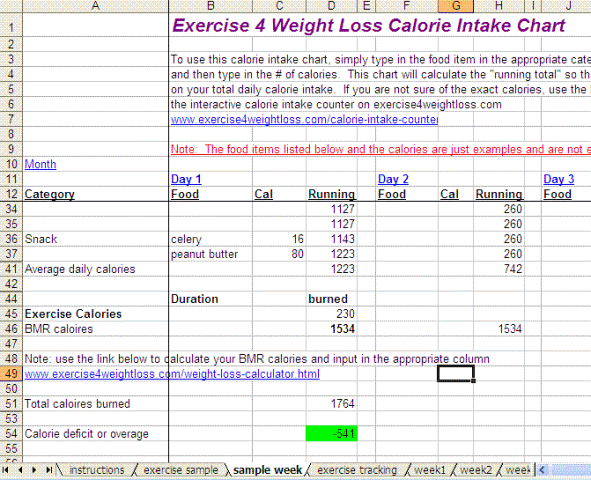Viewport: 591px width, 480px height.
Task: Click horizontal scrollbar left arrow
Action: click(x=542, y=470)
